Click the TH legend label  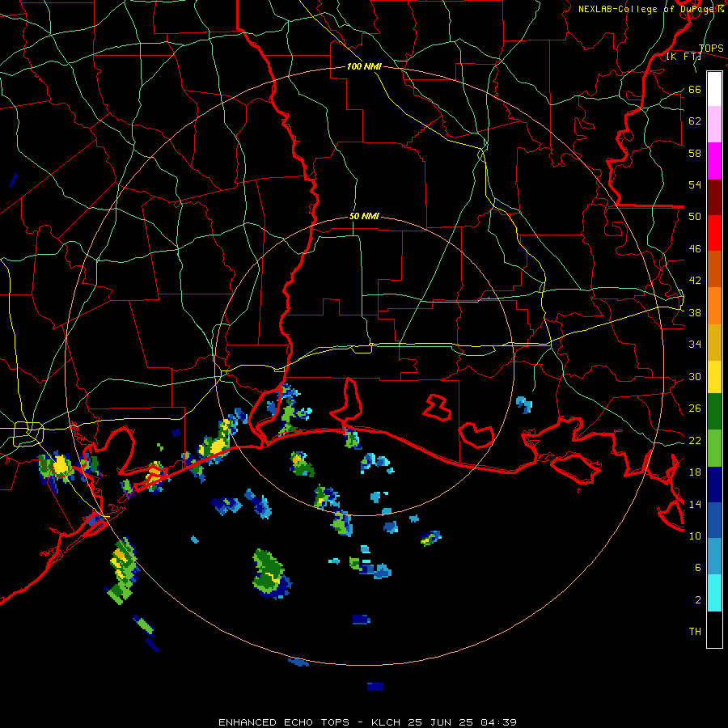pos(695,632)
